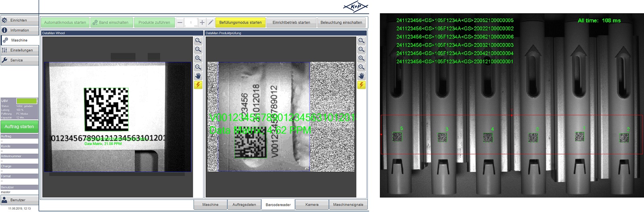644x212 pixels.
Task: Select the Maschine sidebar entry
Action: point(19,40)
